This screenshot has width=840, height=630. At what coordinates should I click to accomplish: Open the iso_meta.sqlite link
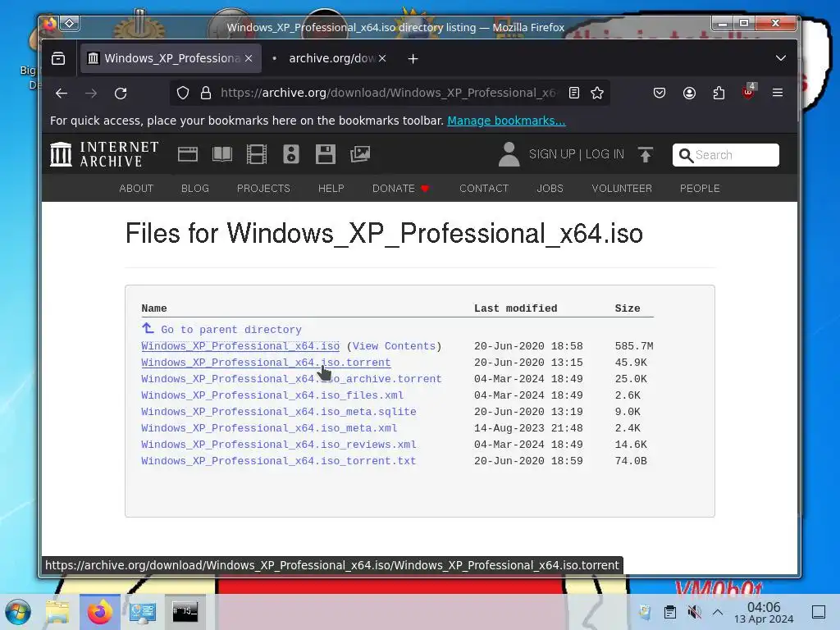[279, 412]
